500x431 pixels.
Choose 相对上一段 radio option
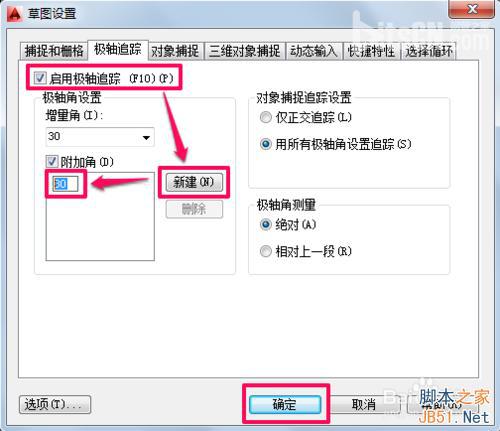pos(266,251)
